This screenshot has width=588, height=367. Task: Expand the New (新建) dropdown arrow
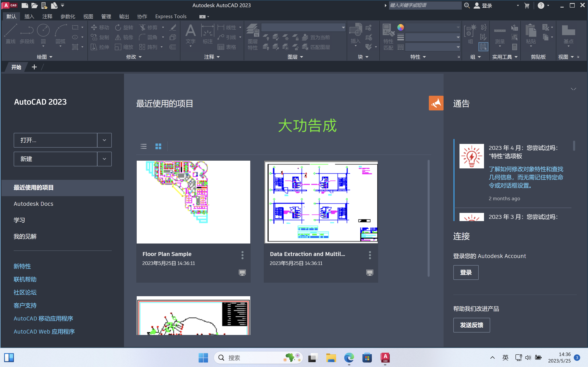point(104,159)
